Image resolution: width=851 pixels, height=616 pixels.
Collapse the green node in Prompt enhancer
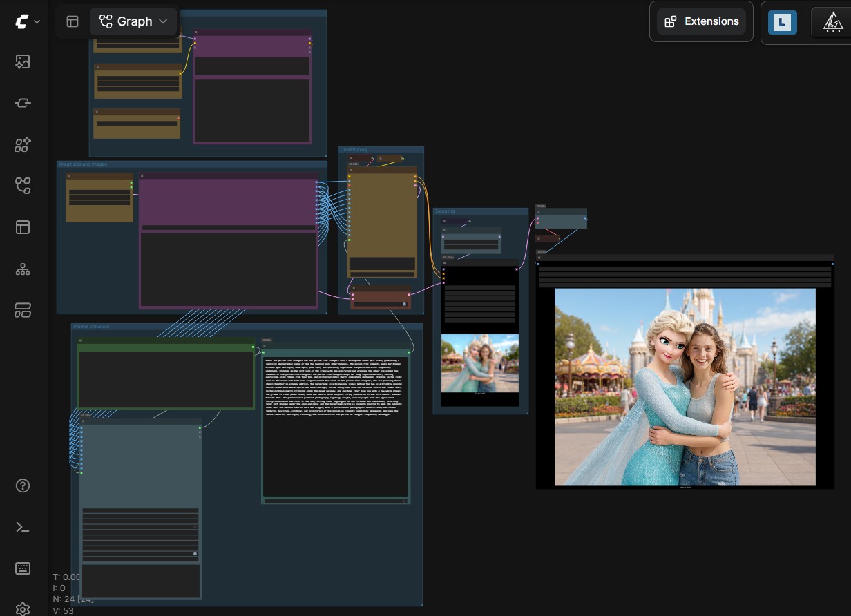point(80,340)
